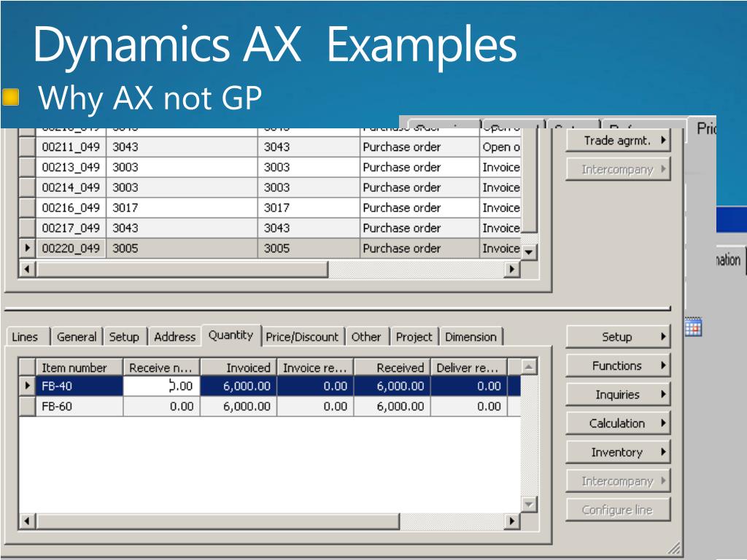This screenshot has width=747, height=560.
Task: Select purchase order 00211_049
Action: coord(71,147)
